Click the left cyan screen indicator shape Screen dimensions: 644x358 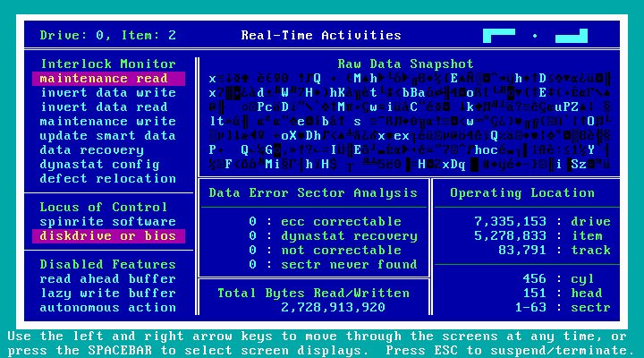coord(499,35)
